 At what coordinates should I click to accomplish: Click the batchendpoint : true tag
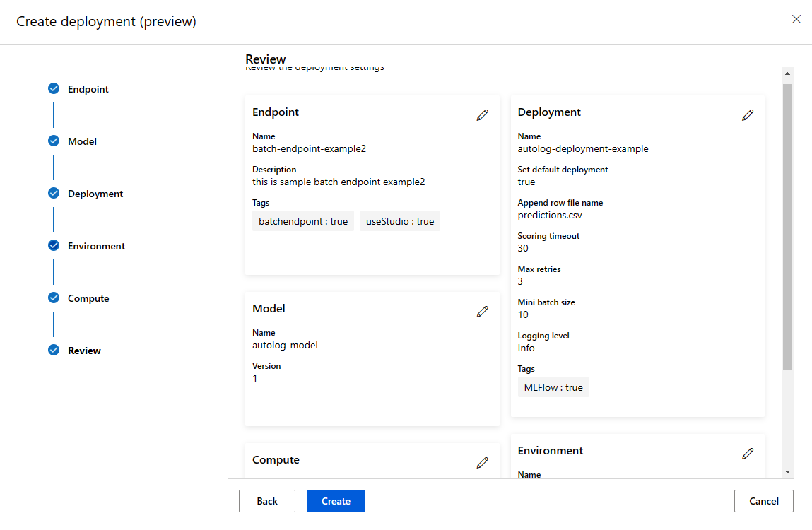(x=303, y=221)
